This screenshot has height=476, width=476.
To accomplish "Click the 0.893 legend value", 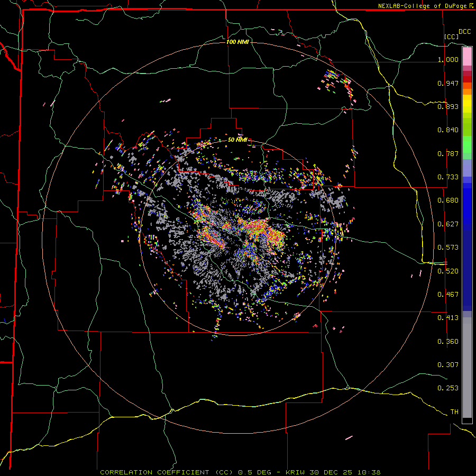I will [448, 106].
